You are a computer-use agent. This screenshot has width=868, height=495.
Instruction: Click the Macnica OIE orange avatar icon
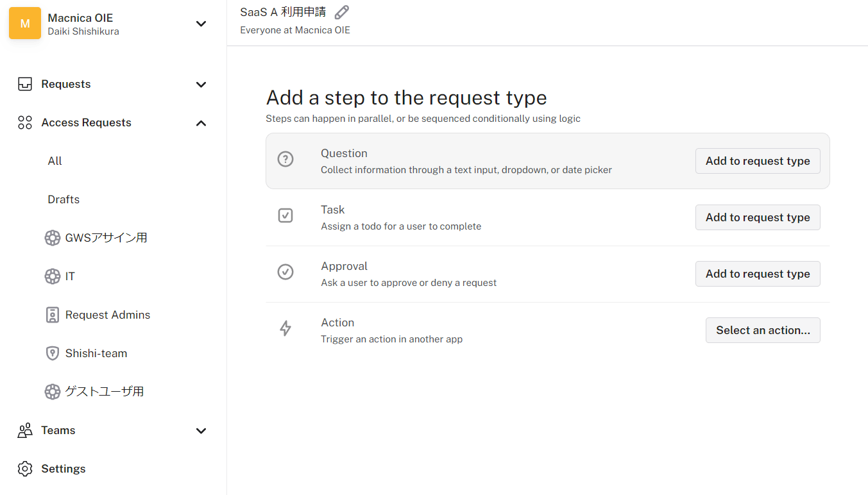pos(25,24)
